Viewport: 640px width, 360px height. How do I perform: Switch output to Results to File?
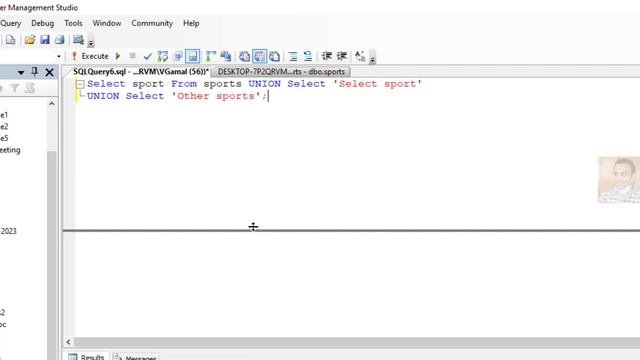pyautogui.click(x=275, y=56)
